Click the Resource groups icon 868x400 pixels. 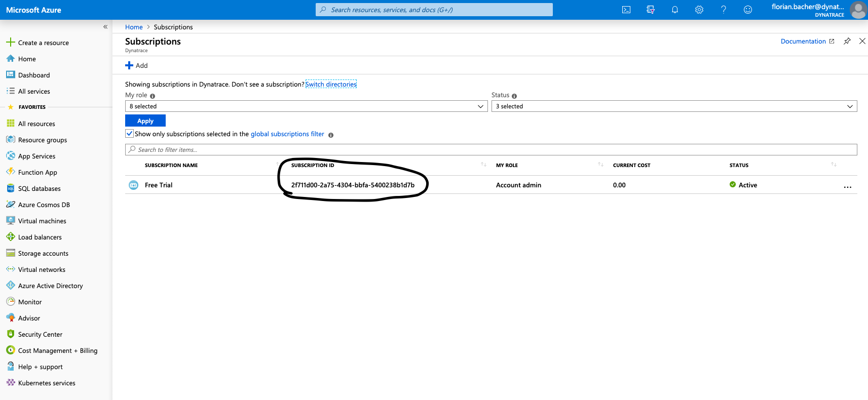coord(11,140)
